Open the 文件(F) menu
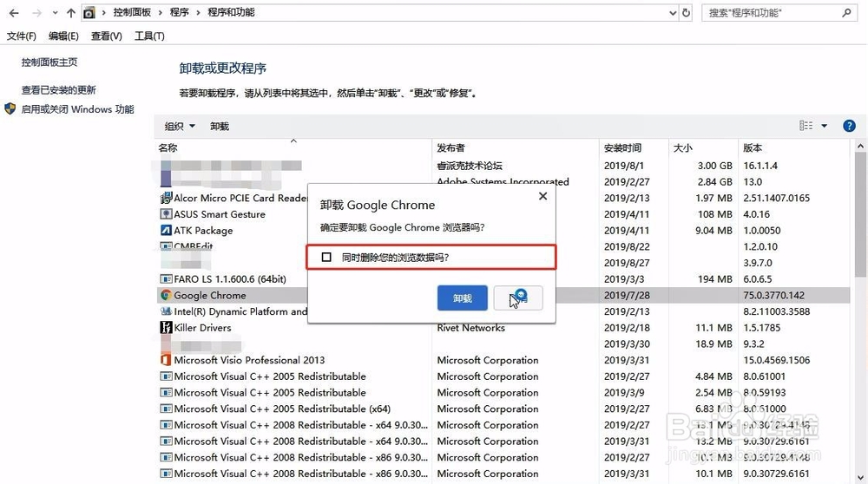Screen dimensions: 868x484 coord(21,36)
